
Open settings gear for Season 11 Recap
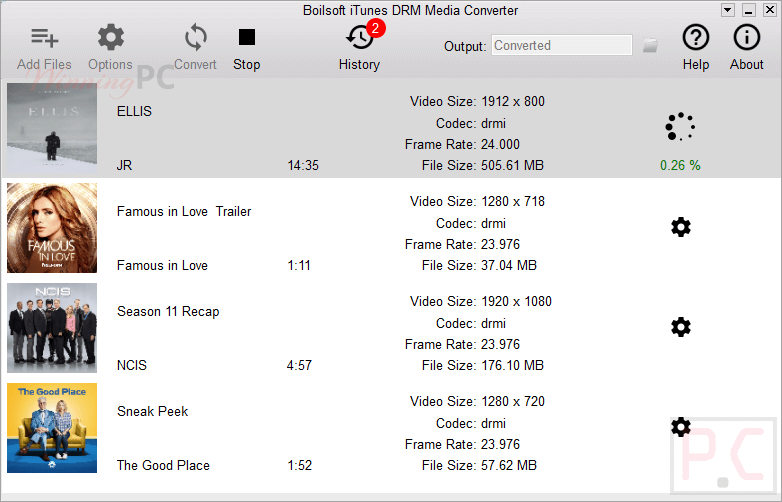(681, 327)
